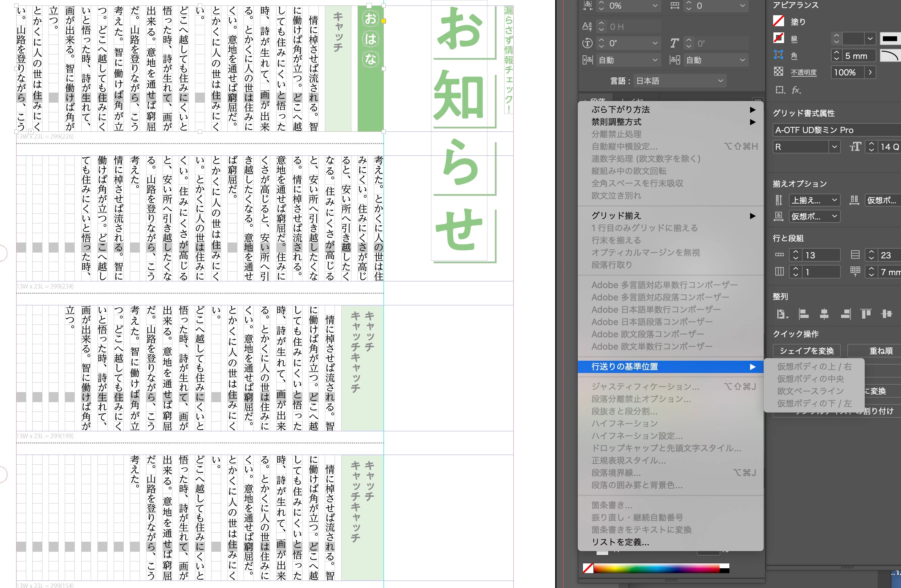
Task: Click the fill (塗り) swatch icon
Action: (x=778, y=21)
